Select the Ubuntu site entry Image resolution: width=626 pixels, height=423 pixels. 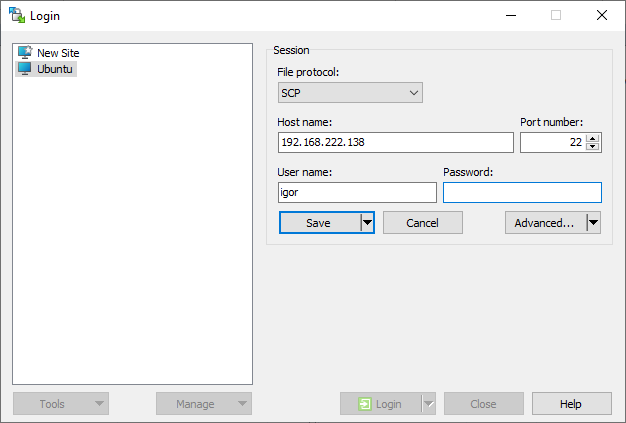55,69
